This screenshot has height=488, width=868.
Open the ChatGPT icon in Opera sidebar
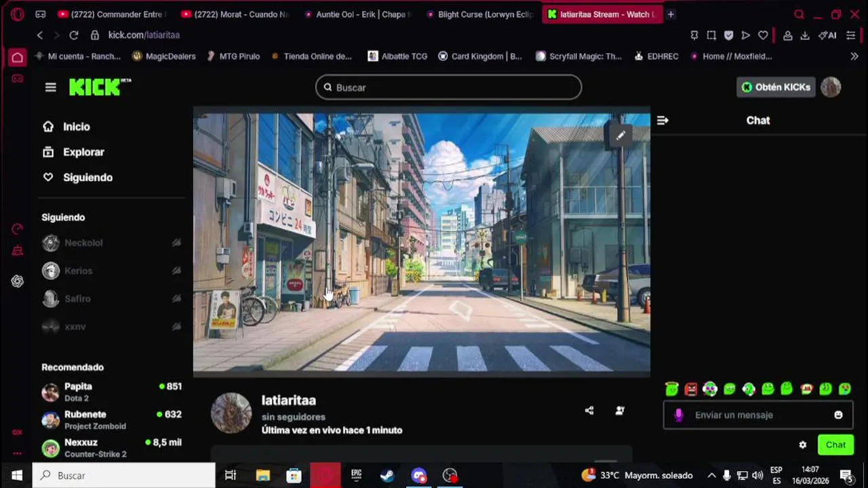click(x=18, y=281)
